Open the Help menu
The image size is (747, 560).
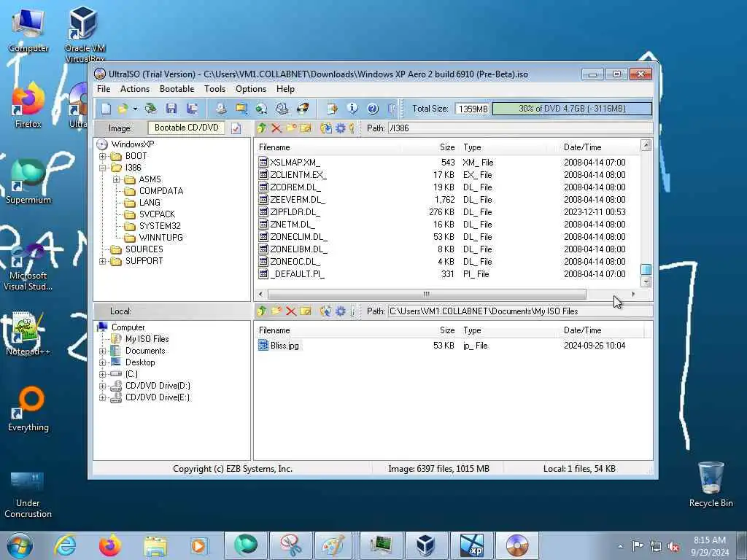[x=285, y=89]
